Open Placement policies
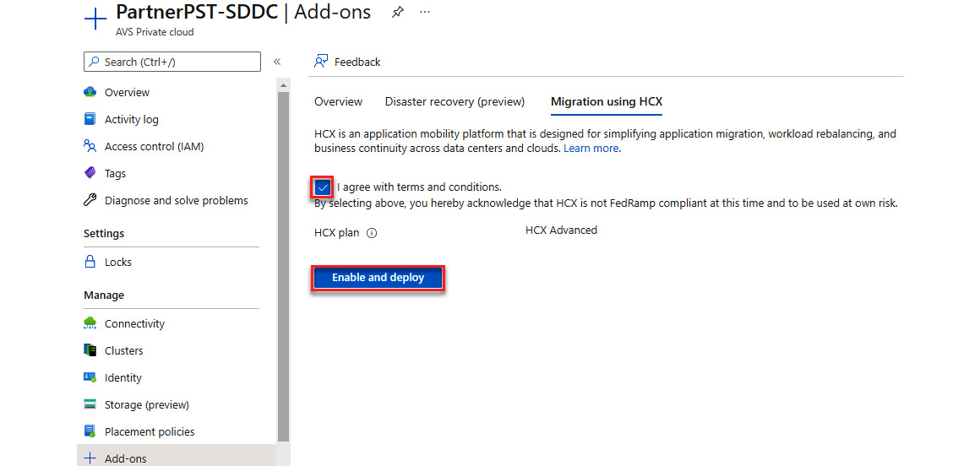This screenshot has height=466, width=980. [x=150, y=431]
